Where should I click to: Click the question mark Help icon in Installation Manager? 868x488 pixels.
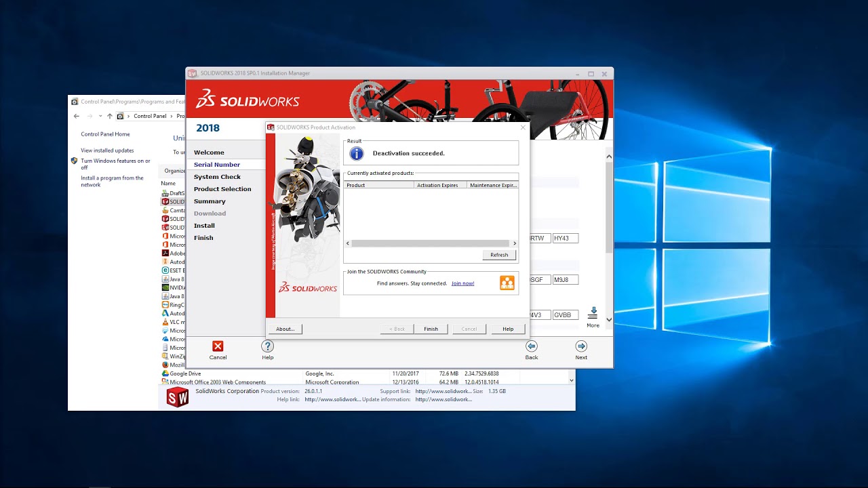pos(268,346)
